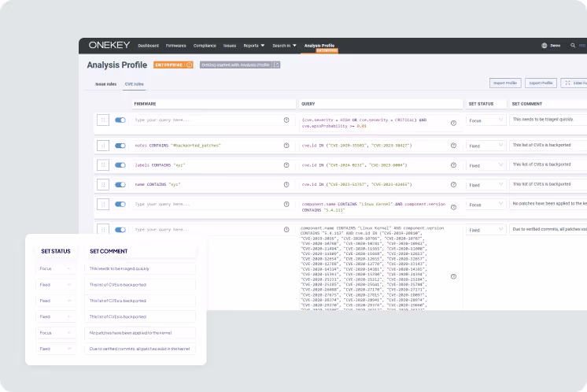This screenshot has width=587, height=392.
Task: Open help icon beside cve.epssProbability query
Action: (x=453, y=123)
